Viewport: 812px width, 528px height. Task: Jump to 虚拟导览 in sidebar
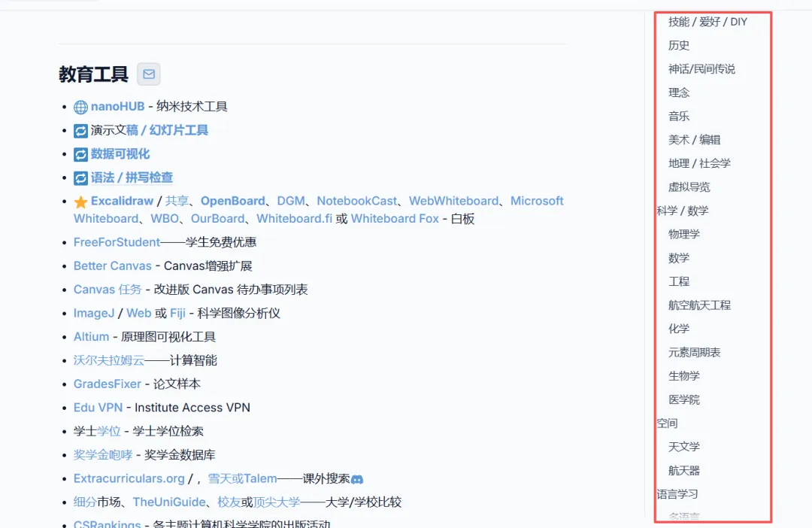(689, 187)
